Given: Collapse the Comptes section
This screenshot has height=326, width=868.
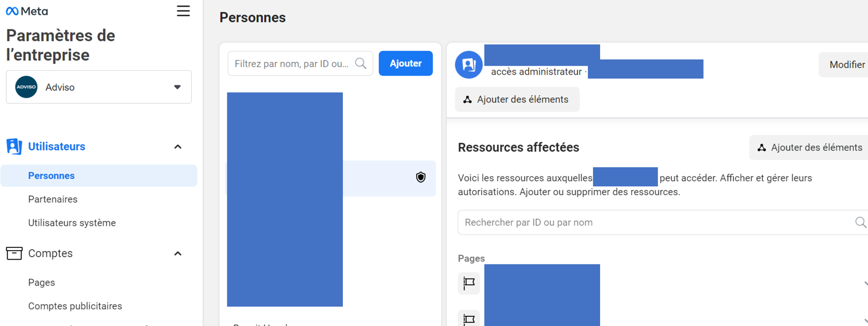Looking at the screenshot, I should [x=178, y=254].
